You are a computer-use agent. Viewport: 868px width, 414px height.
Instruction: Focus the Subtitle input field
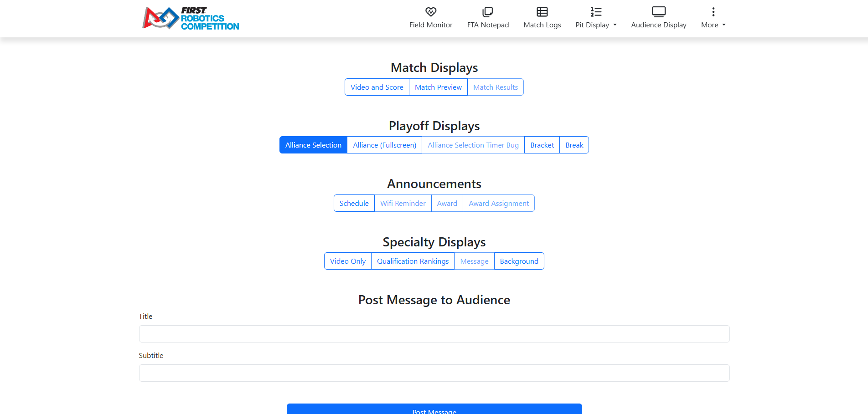click(x=434, y=373)
